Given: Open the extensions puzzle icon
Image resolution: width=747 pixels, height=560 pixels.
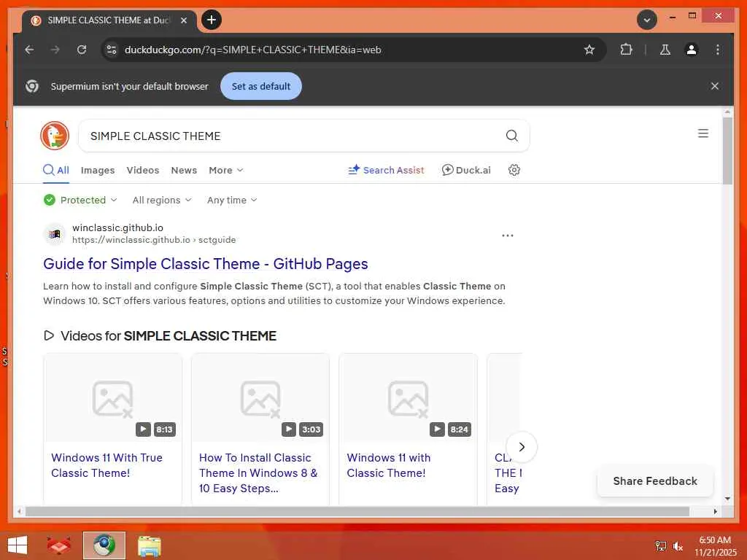Looking at the screenshot, I should coord(626,50).
